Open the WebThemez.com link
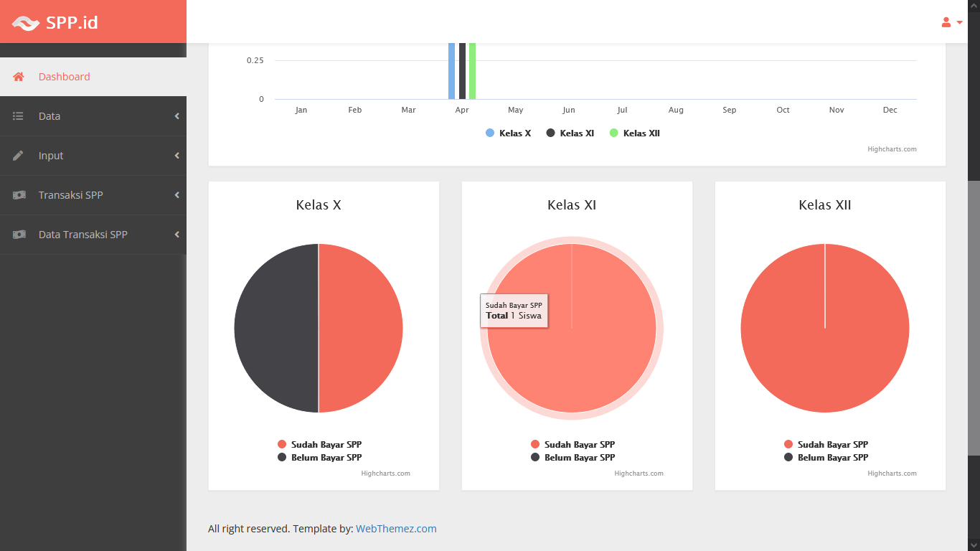 [x=396, y=529]
